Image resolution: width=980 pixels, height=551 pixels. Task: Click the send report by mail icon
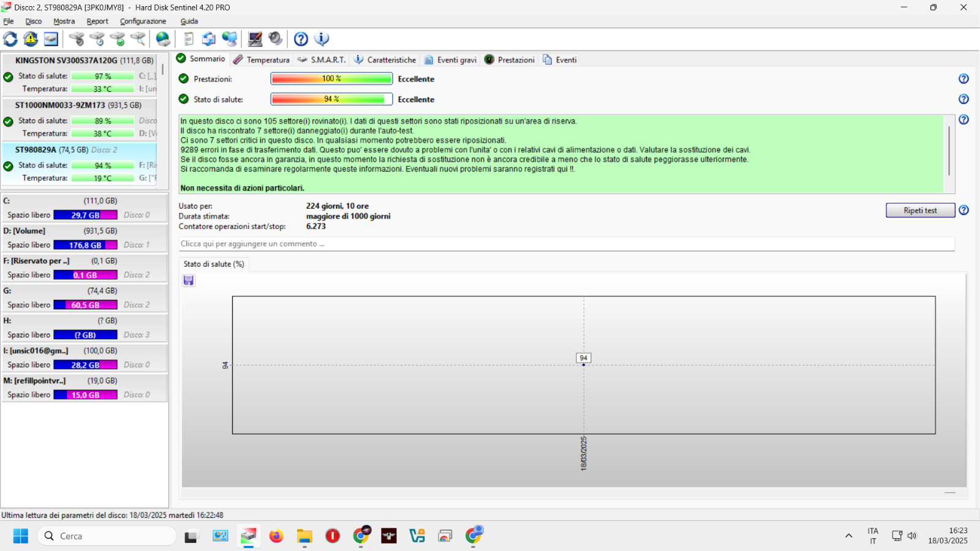coord(209,39)
